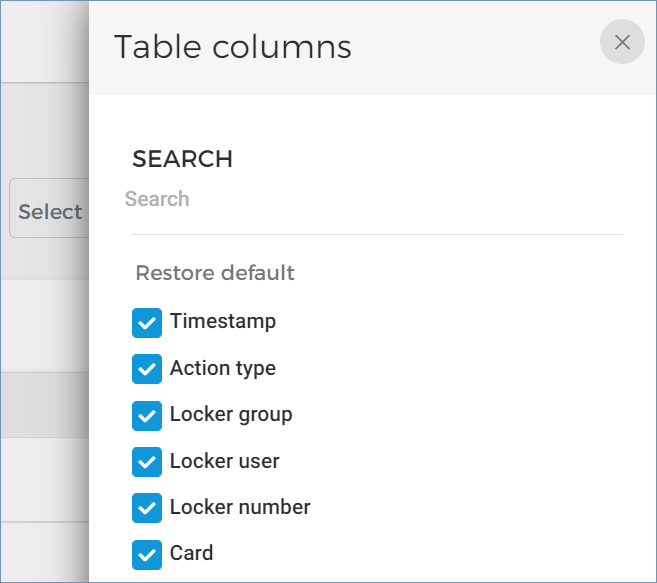Click Restore default
The height and width of the screenshot is (583, 657).
coord(215,273)
